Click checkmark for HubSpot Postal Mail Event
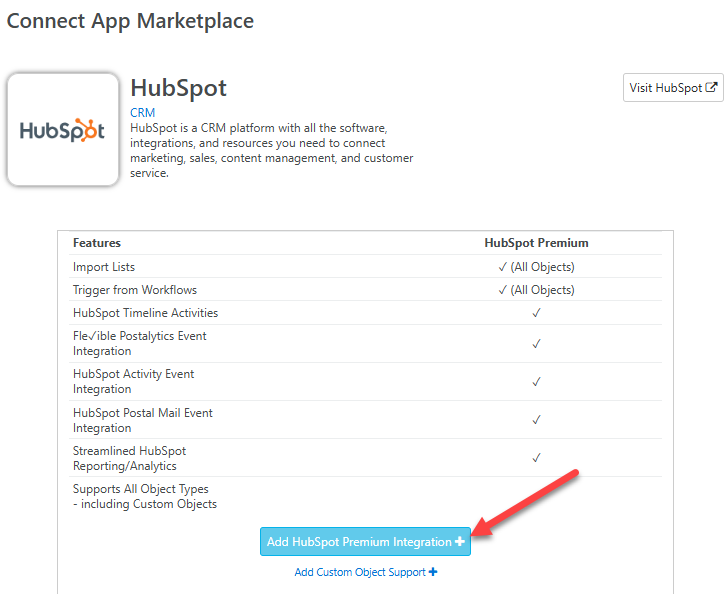Image resolution: width=728 pixels, height=594 pixels. click(536, 420)
